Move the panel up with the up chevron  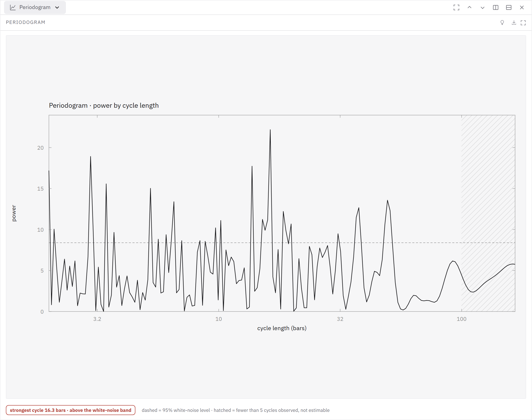[469, 7]
